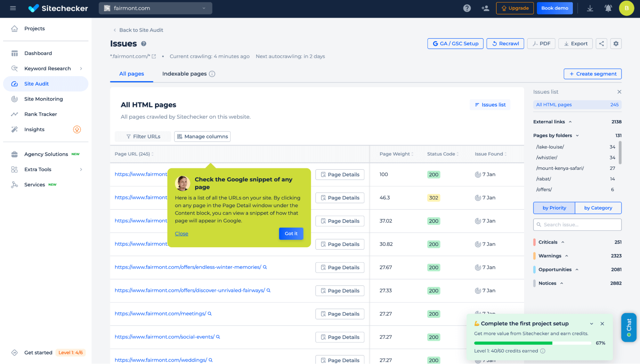Click the setup progress bar

[x=532, y=343]
